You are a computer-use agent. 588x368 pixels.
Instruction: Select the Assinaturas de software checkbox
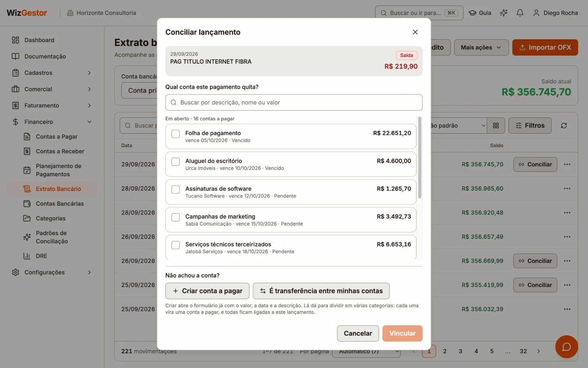pos(176,189)
